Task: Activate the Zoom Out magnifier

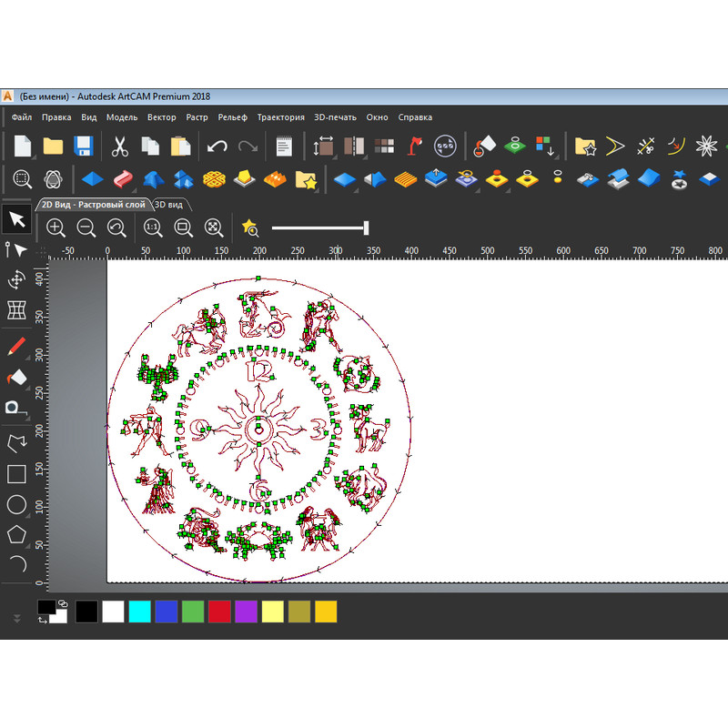Action: tap(86, 227)
